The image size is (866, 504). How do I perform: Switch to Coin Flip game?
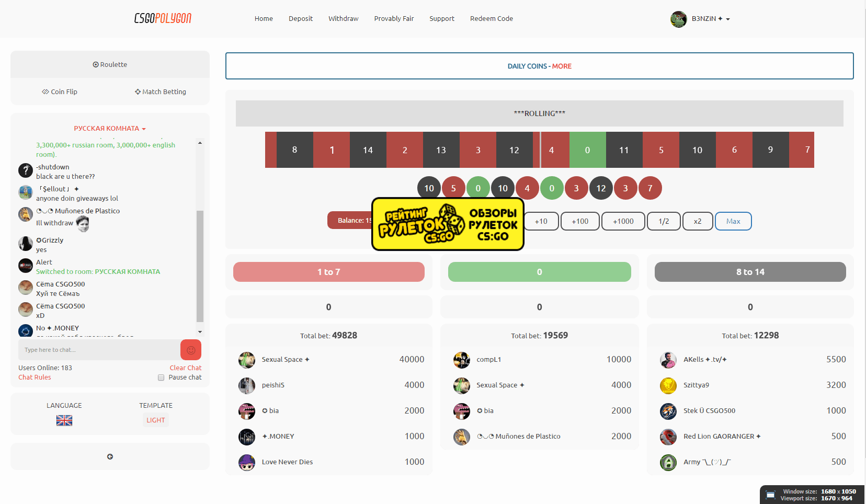click(60, 91)
